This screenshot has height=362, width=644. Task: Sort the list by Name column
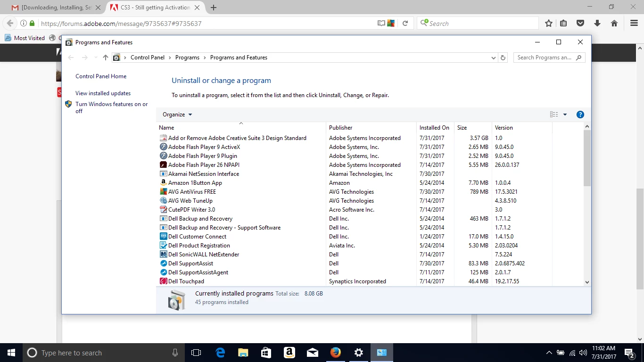(241, 128)
